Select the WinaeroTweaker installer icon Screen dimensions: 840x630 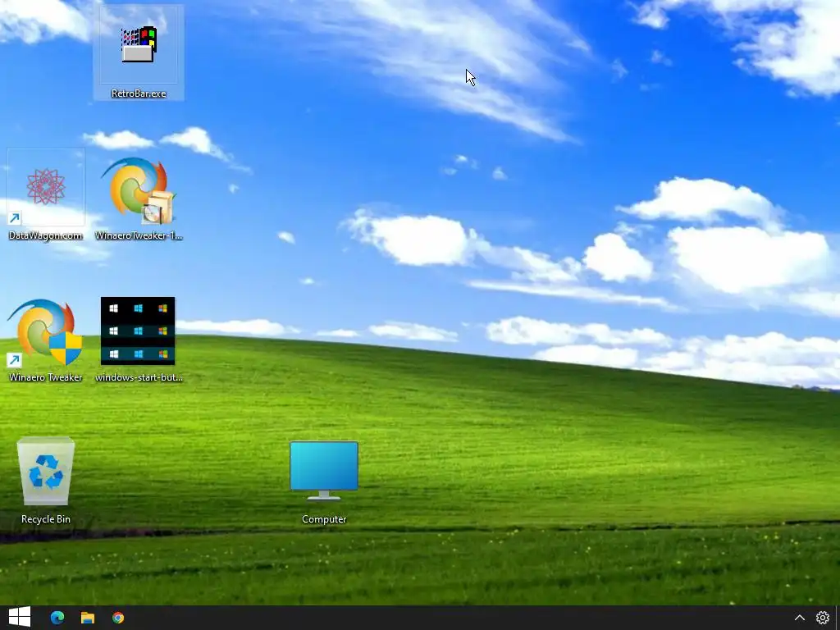point(139,190)
